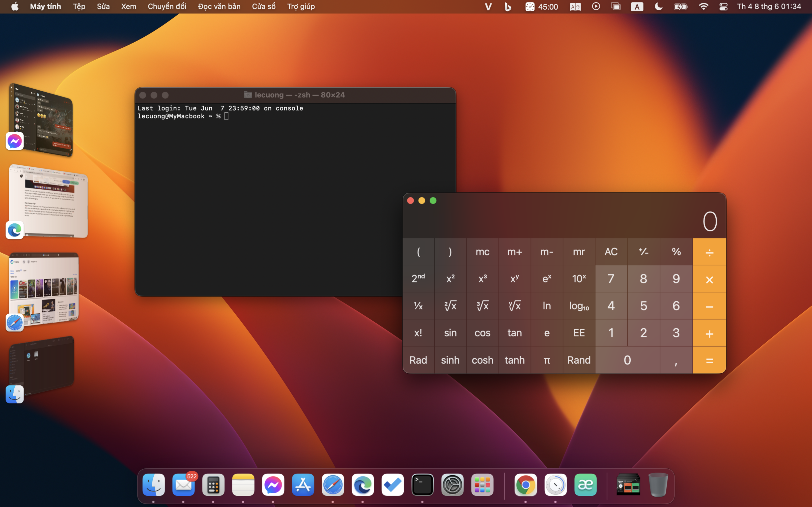Open Control Center in menu bar
Screen dimensions: 812x507
tap(723, 6)
